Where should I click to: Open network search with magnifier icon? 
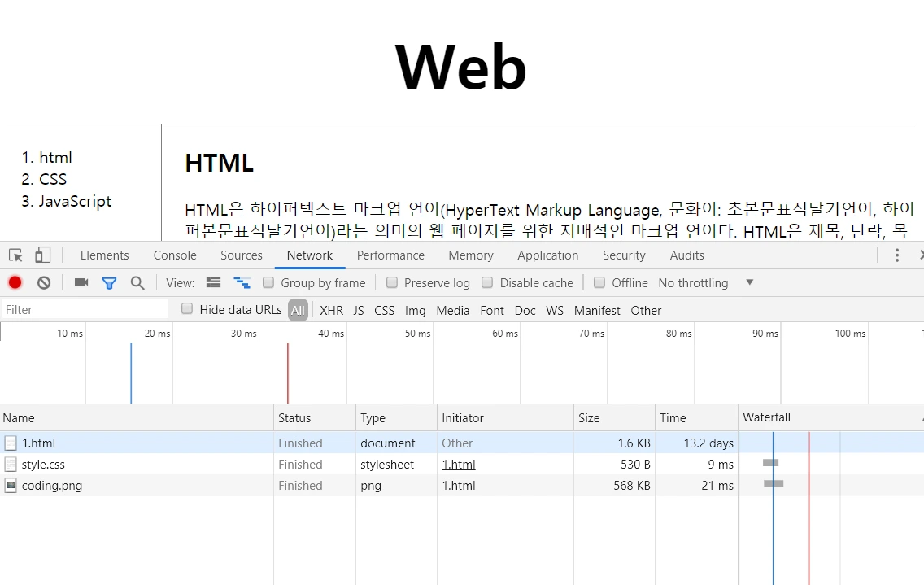[137, 283]
